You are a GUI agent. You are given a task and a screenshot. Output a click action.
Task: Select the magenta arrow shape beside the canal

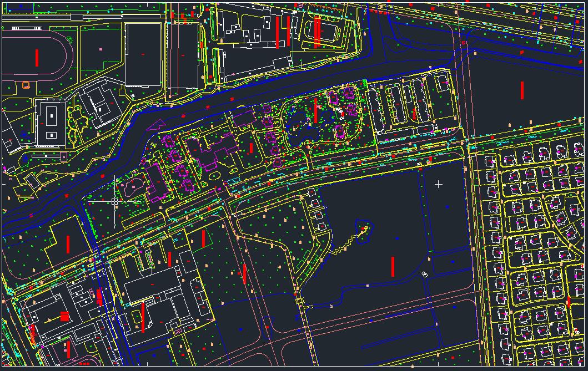(157, 125)
